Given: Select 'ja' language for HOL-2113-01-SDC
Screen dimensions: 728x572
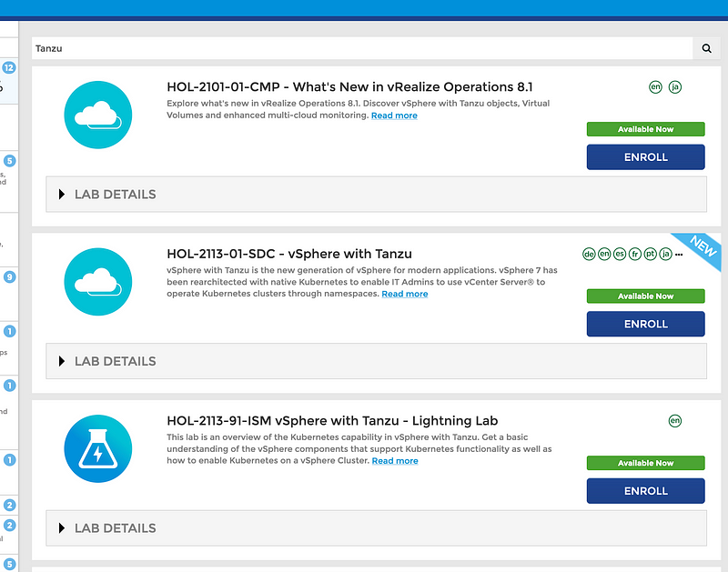Looking at the screenshot, I should click(x=665, y=254).
